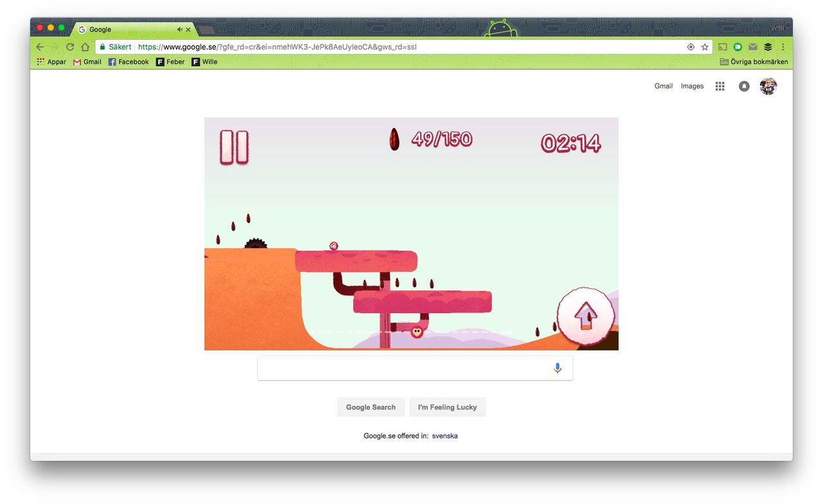Reload the current page
The height and width of the screenshot is (504, 823).
(x=70, y=47)
